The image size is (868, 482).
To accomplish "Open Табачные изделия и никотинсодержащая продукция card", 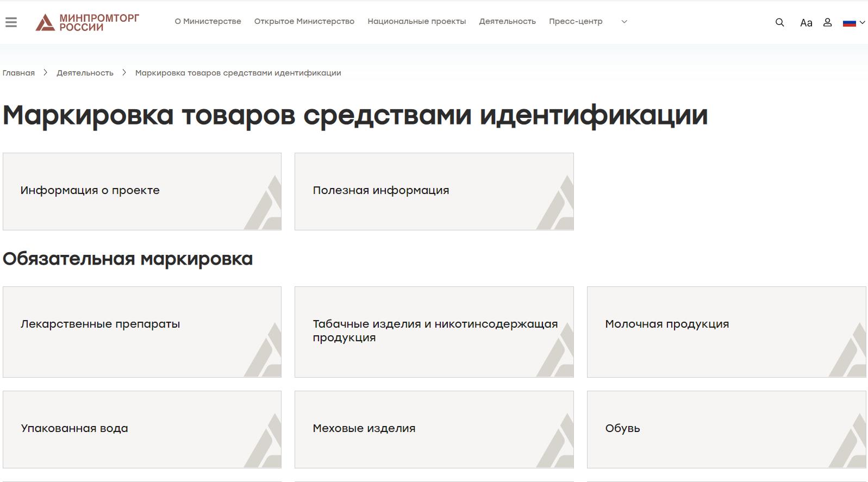I will pos(434,332).
